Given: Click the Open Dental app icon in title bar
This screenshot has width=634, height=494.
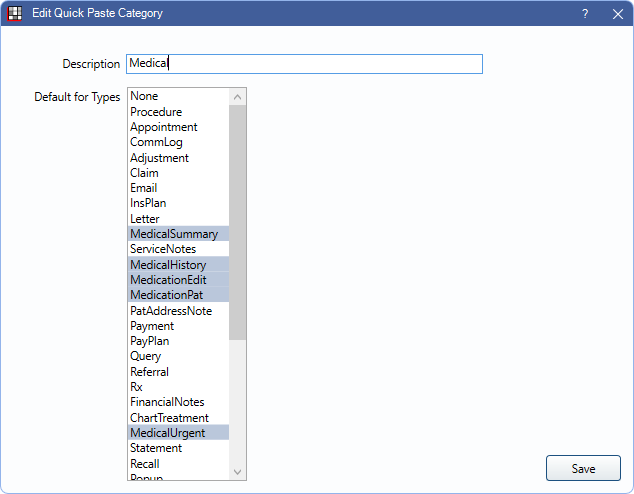Looking at the screenshot, I should click(15, 13).
